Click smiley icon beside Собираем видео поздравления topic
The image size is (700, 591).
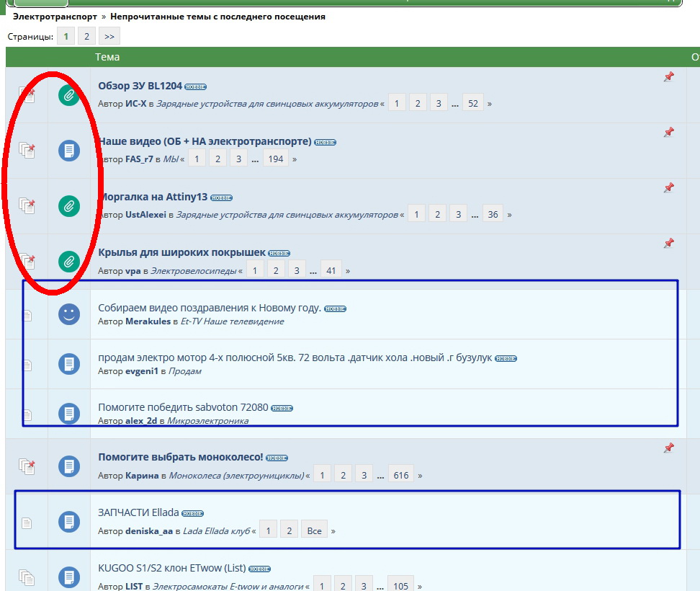68,314
